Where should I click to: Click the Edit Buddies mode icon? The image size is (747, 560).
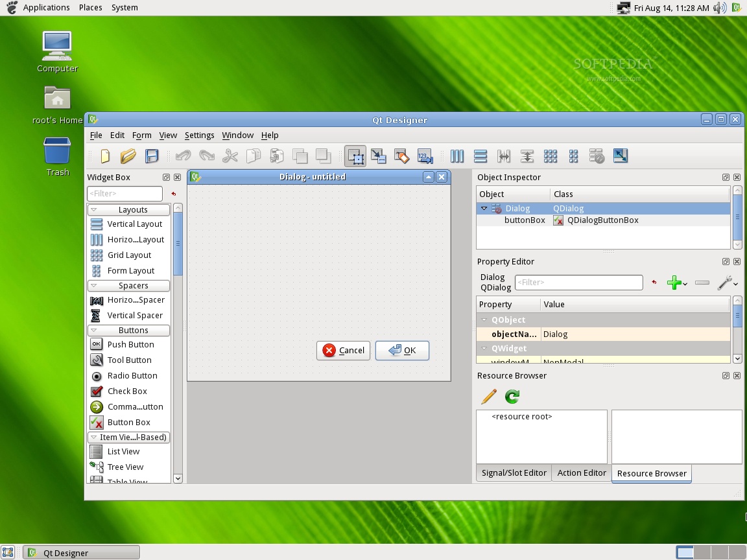click(x=401, y=156)
